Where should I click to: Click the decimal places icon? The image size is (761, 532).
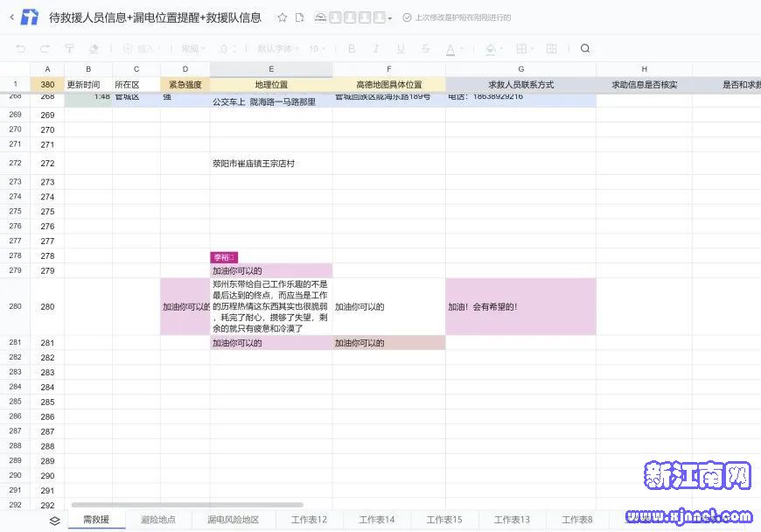[x=227, y=48]
